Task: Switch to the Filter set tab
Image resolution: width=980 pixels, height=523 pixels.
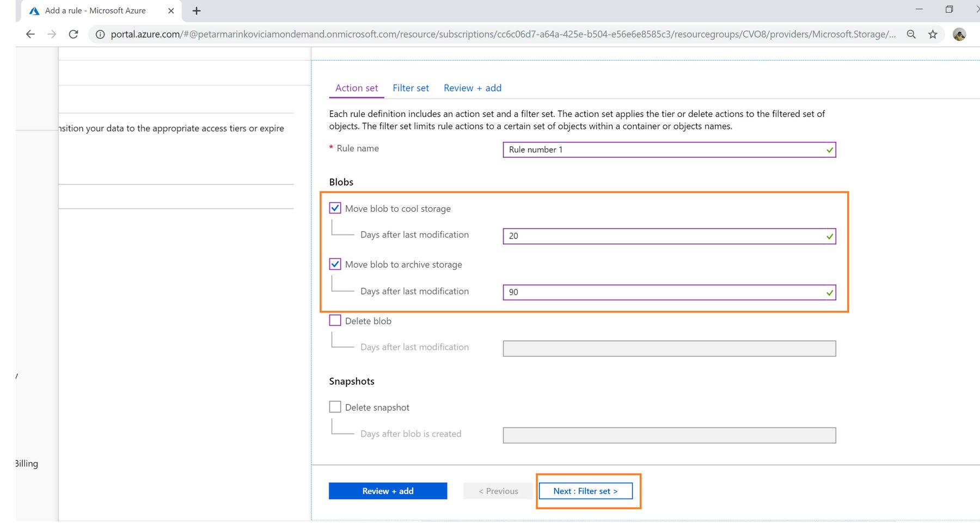Action: tap(411, 88)
